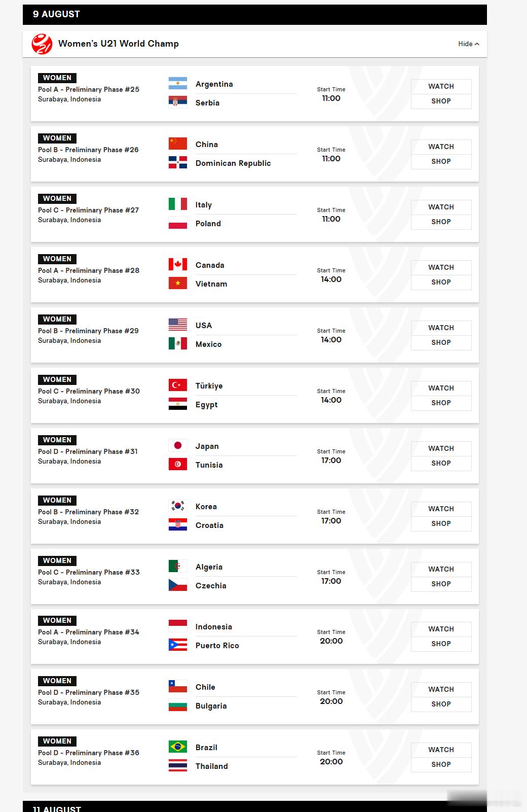Open the Women's U21 World Champ title
Image resolution: width=527 pixels, height=812 pixels.
coord(119,44)
